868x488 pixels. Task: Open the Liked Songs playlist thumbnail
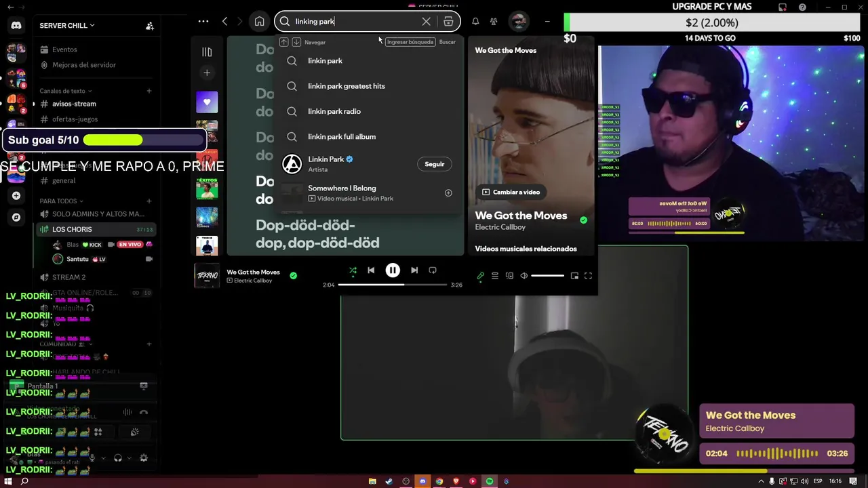pyautogui.click(x=207, y=102)
